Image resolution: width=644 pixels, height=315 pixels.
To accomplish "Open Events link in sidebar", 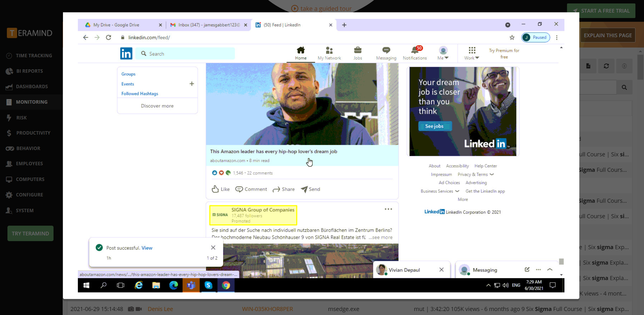I will tap(128, 84).
